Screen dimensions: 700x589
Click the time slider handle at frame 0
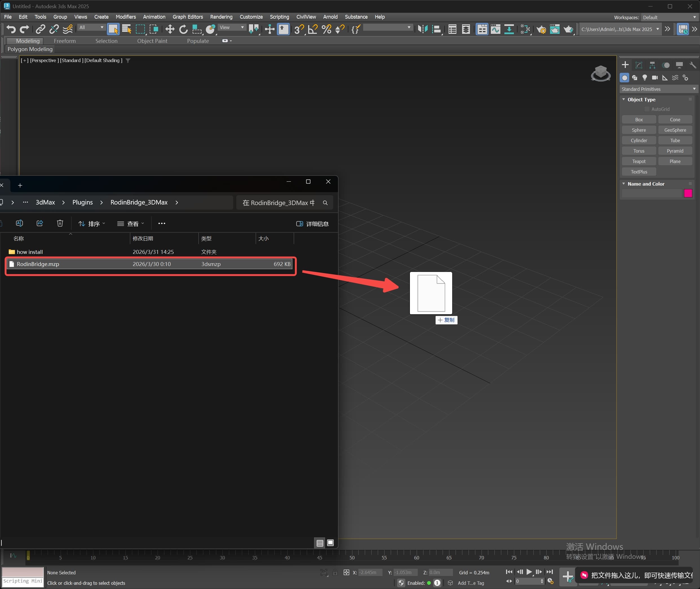pos(28,555)
